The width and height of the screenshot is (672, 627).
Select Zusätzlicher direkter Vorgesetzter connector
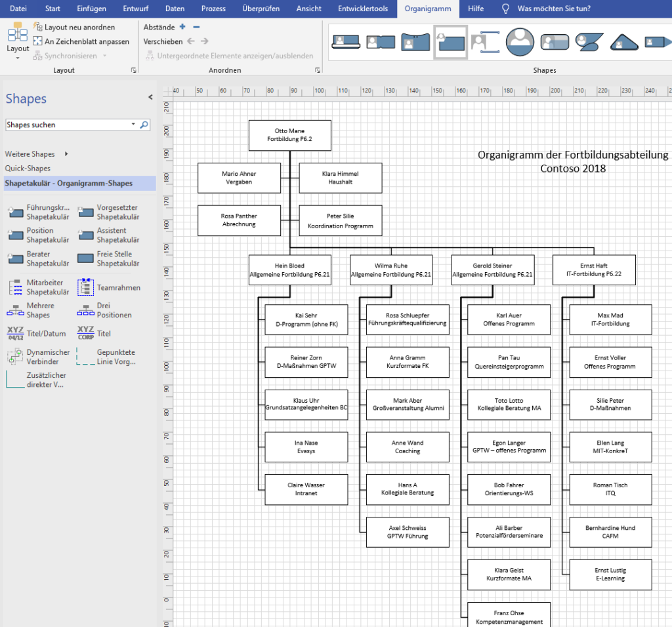click(37, 380)
